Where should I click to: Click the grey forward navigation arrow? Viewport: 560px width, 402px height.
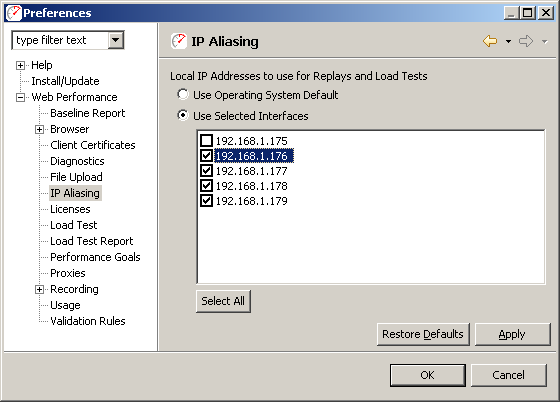tap(526, 41)
